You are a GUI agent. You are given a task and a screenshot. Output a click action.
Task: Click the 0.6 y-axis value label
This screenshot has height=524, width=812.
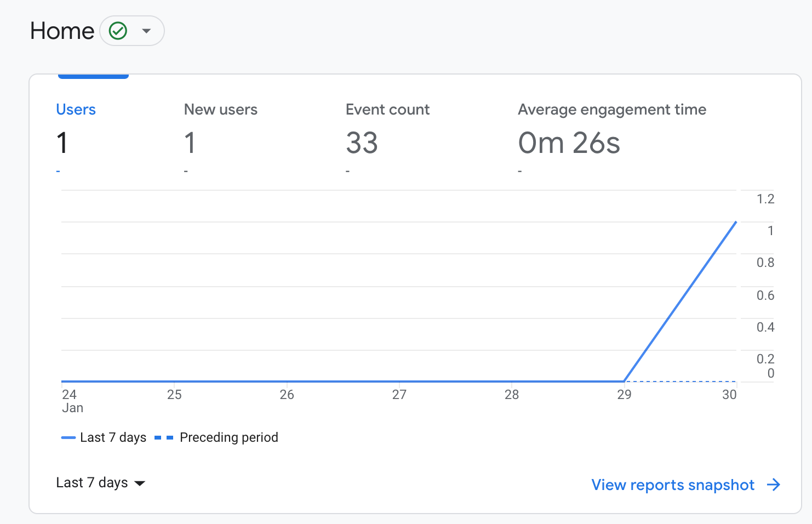point(765,295)
